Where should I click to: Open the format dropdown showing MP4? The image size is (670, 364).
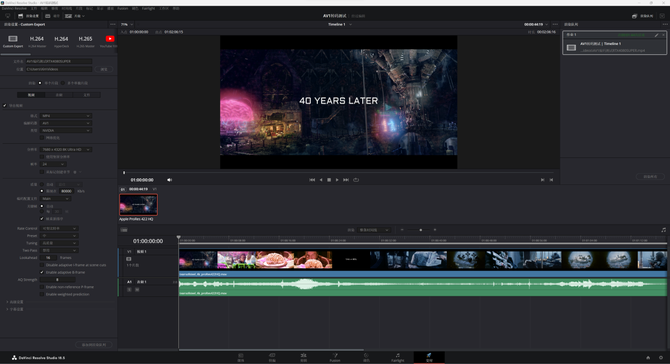(66, 116)
